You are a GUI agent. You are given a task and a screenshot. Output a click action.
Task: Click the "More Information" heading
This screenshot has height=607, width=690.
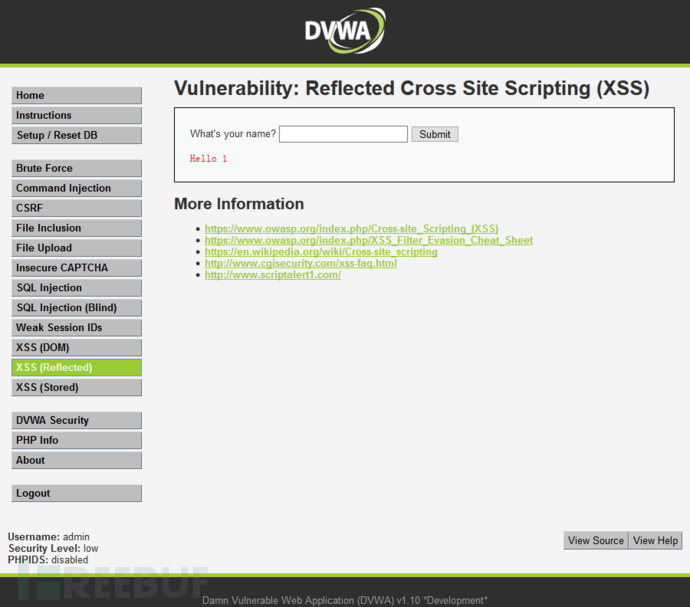coord(239,204)
